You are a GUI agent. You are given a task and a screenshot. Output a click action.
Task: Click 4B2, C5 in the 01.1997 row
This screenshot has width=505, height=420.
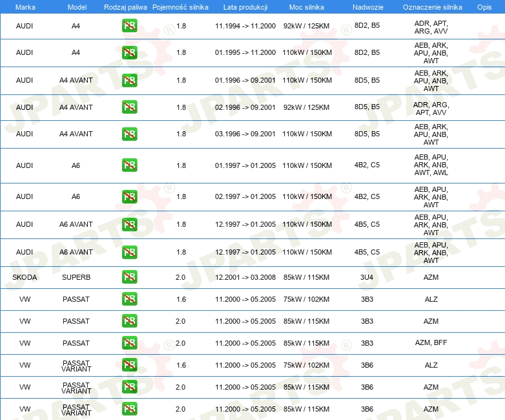click(367, 165)
